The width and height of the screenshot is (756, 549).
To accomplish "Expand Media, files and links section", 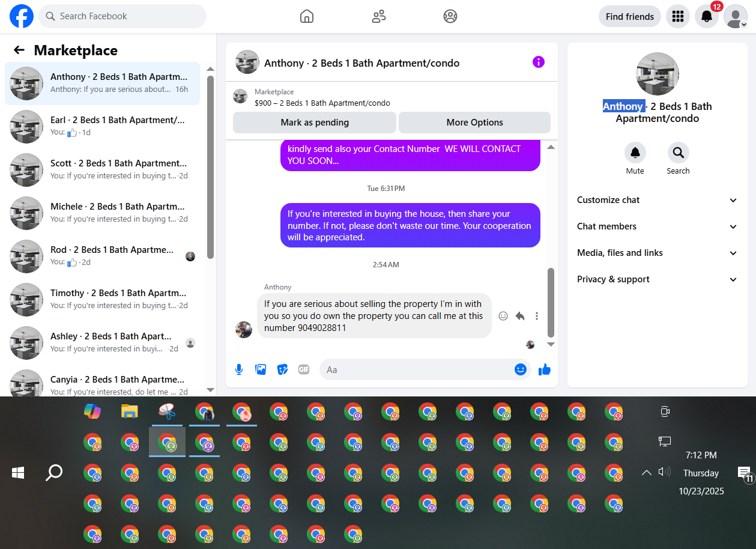I will click(x=657, y=253).
